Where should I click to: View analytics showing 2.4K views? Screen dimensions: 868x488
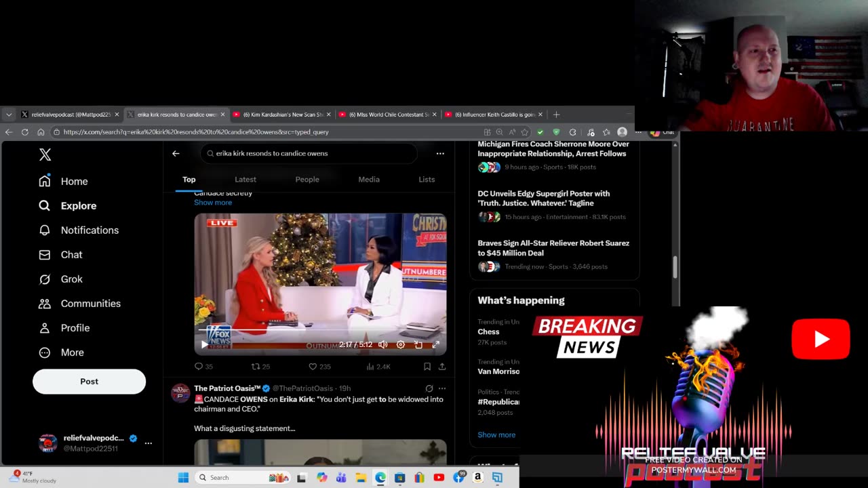coord(378,366)
